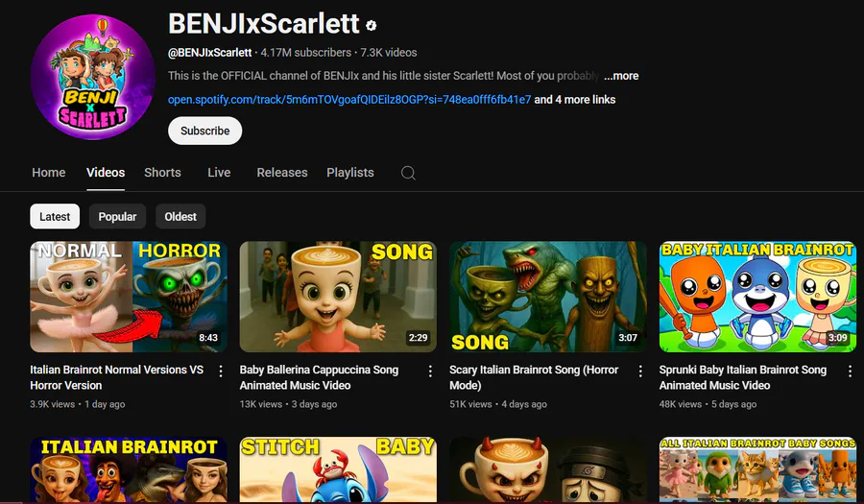Open the STITCH BABY thumbnail

[x=338, y=469]
